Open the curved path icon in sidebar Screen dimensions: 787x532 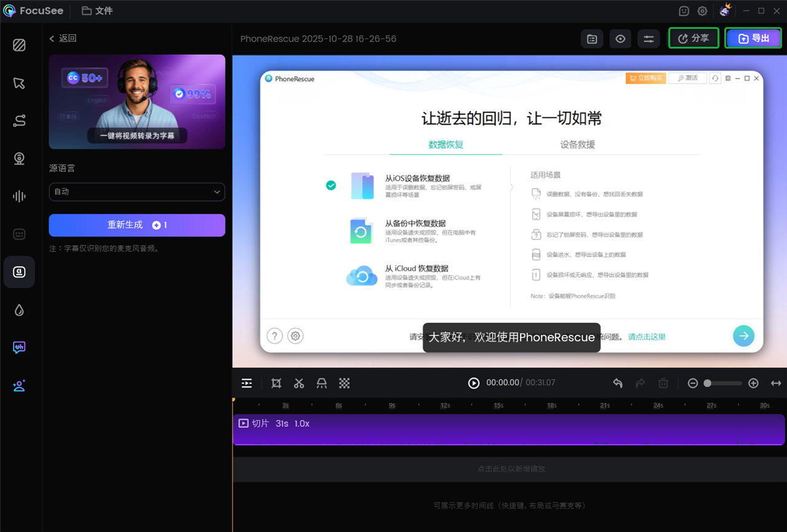[19, 121]
